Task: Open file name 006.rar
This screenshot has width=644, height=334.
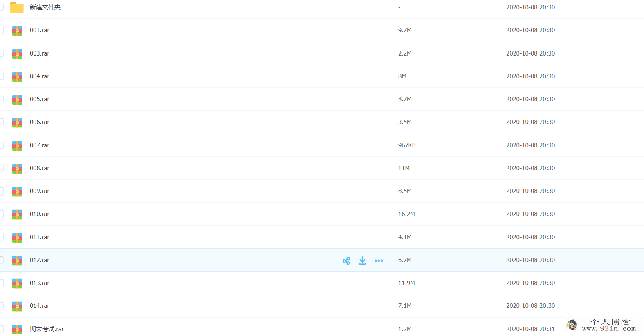Action: coord(40,122)
